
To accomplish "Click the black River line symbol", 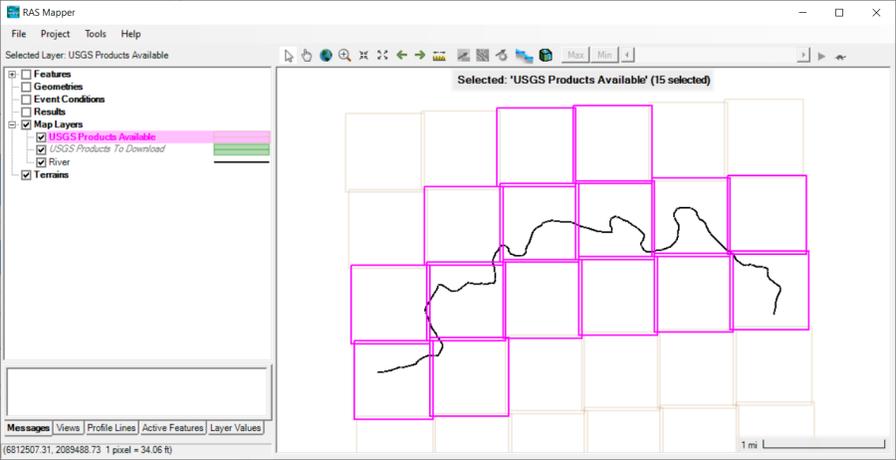I will 241,162.
